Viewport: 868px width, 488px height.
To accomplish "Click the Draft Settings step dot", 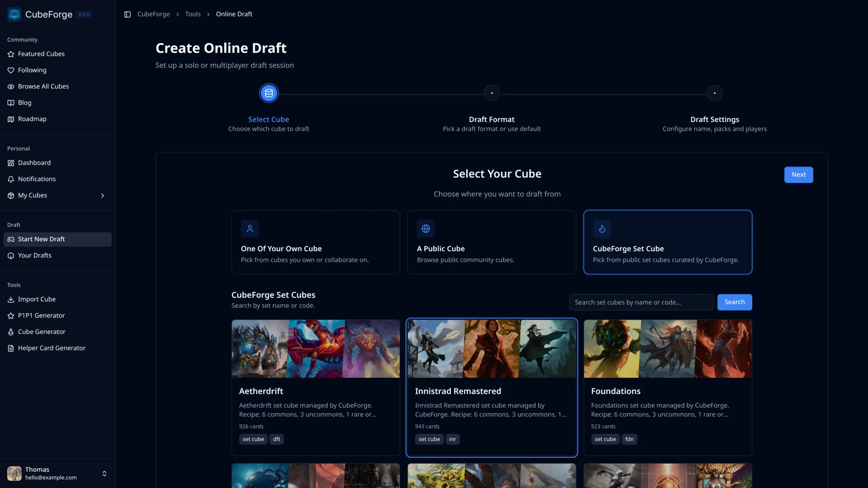I will [x=715, y=93].
